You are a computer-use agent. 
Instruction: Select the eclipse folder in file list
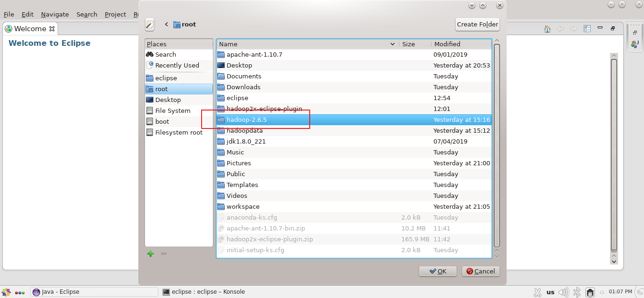click(x=354, y=98)
